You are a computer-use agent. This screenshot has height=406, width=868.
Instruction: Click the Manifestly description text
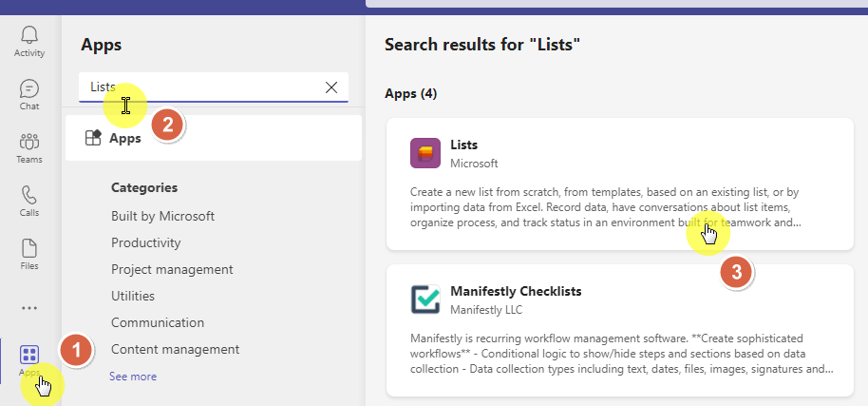pyautogui.click(x=622, y=354)
